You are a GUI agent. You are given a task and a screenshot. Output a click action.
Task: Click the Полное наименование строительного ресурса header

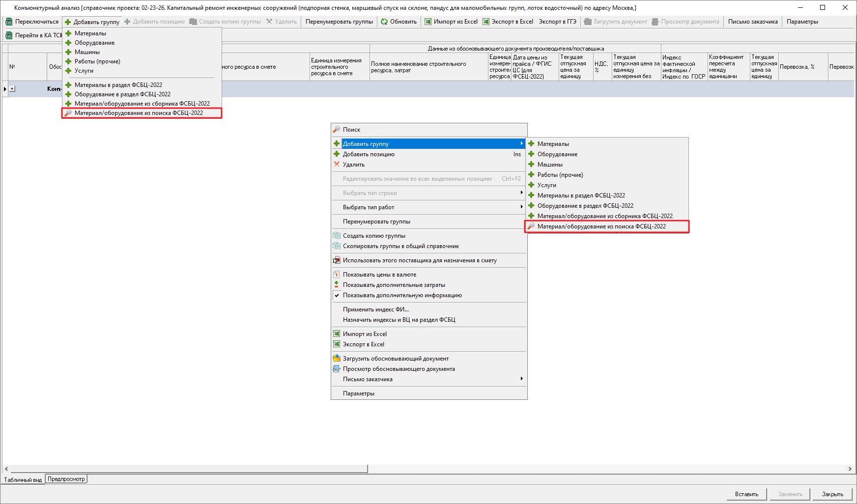pos(428,67)
